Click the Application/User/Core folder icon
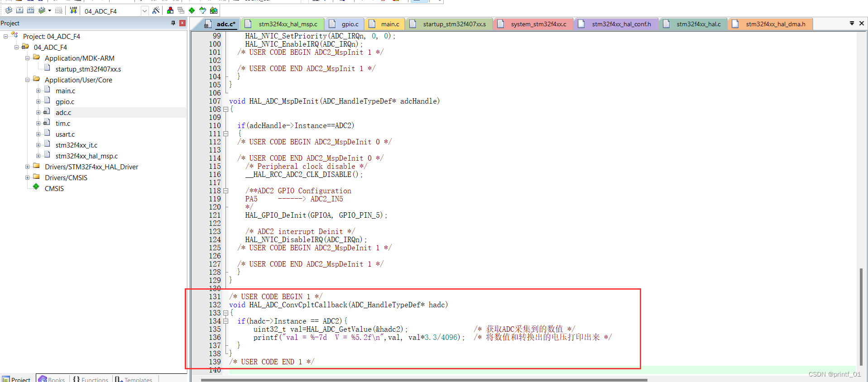 tap(37, 79)
